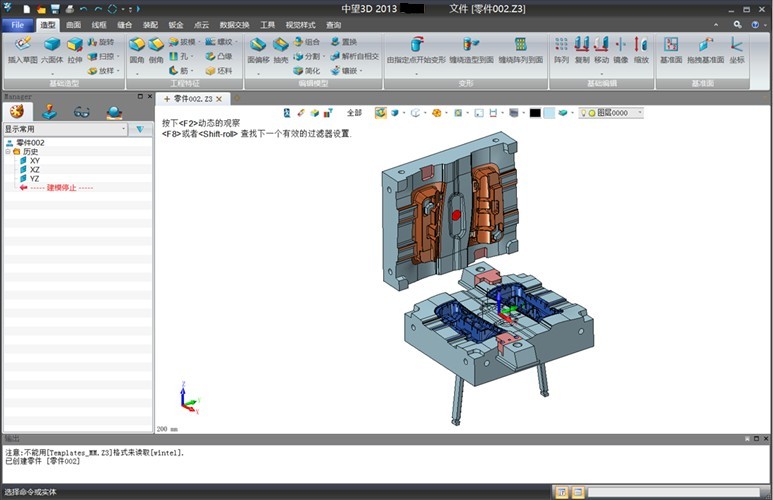Collapse the 历史 history tree node

[8, 152]
